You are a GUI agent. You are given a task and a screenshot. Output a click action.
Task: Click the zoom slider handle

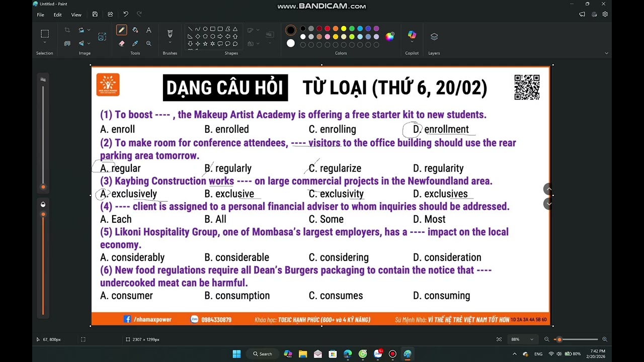tap(559, 339)
